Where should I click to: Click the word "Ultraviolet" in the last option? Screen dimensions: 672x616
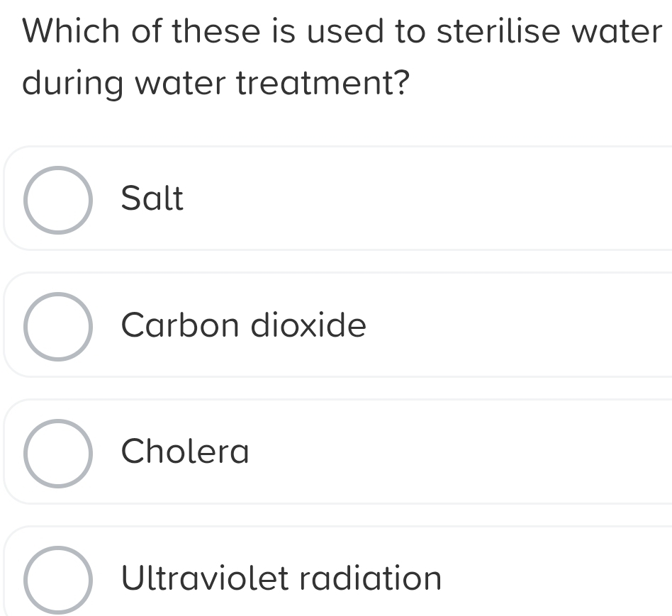206,578
